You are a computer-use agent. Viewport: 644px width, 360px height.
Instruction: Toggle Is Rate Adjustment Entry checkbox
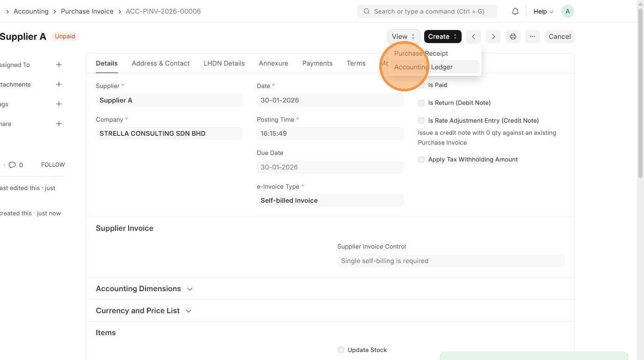click(x=421, y=121)
